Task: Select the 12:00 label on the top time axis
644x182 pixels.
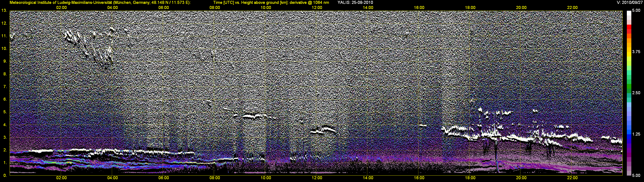Action: point(317,8)
